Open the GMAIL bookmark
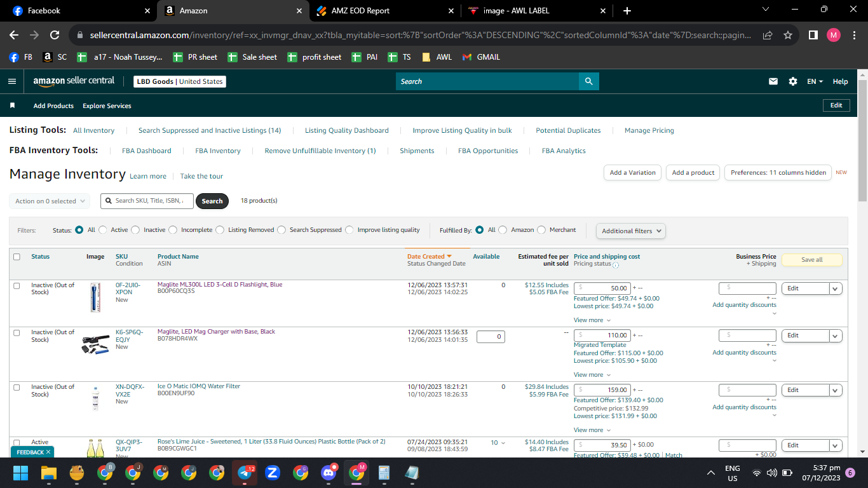This screenshot has width=868, height=488. (481, 57)
